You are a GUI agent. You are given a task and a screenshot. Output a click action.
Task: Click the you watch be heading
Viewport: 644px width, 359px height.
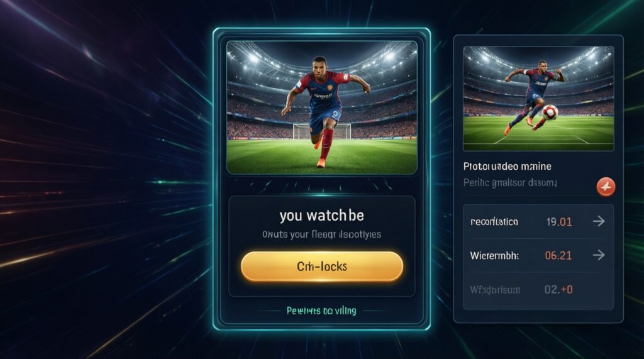pos(321,215)
